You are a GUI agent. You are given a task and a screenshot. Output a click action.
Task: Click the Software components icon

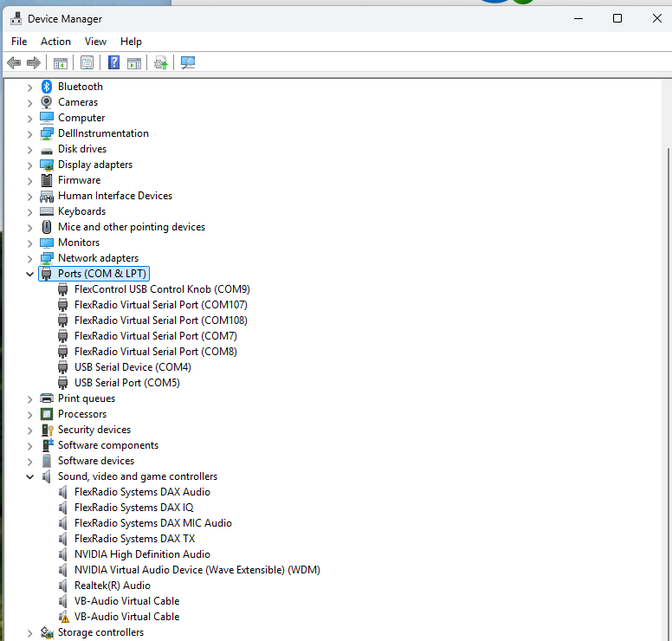click(x=48, y=445)
